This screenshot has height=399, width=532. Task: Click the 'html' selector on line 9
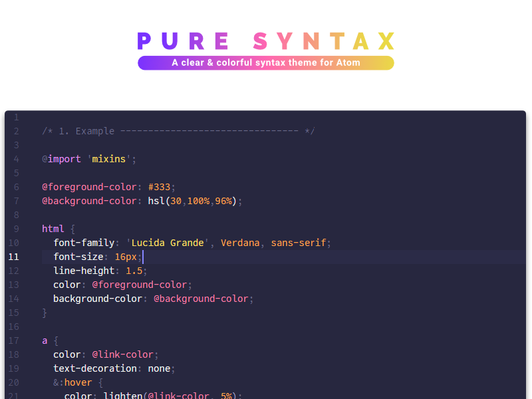click(x=53, y=229)
